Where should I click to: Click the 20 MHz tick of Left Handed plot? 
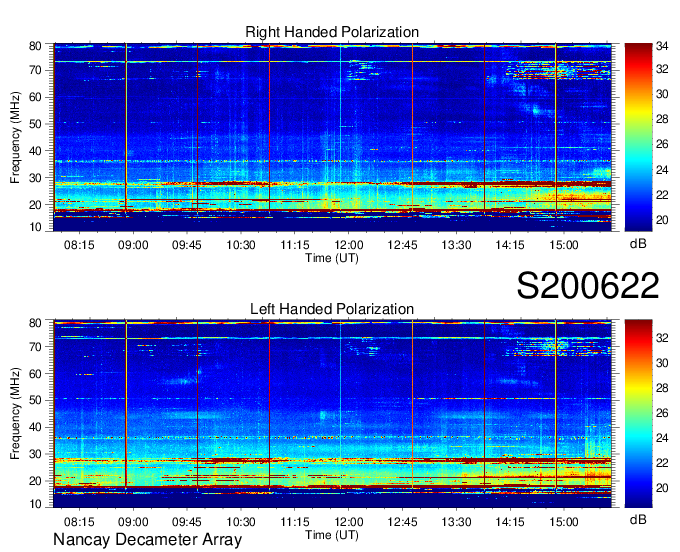coord(36,481)
